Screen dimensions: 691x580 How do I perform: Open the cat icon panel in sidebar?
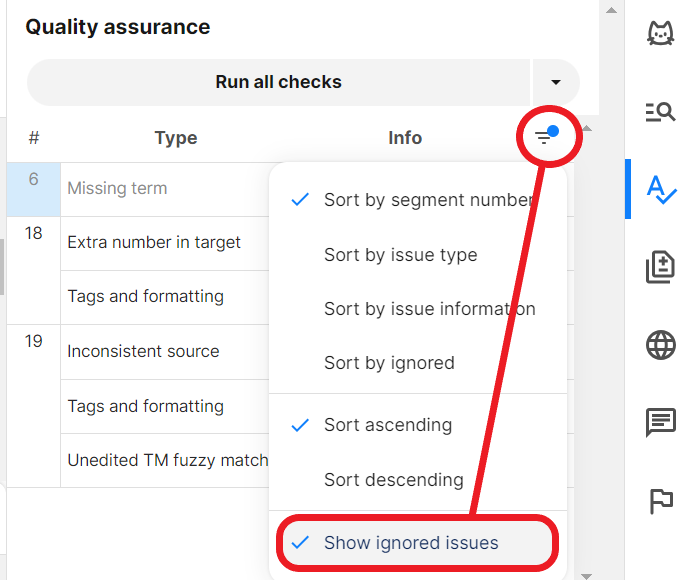tap(661, 34)
